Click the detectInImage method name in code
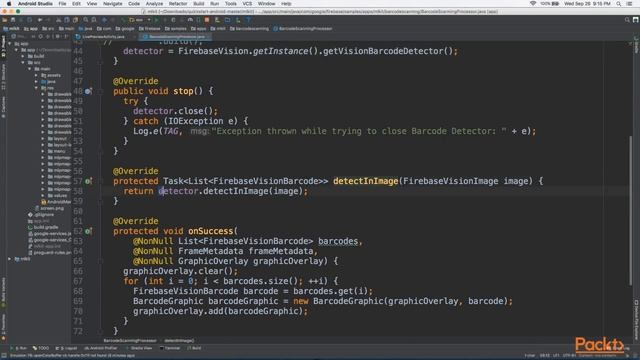 (365, 181)
